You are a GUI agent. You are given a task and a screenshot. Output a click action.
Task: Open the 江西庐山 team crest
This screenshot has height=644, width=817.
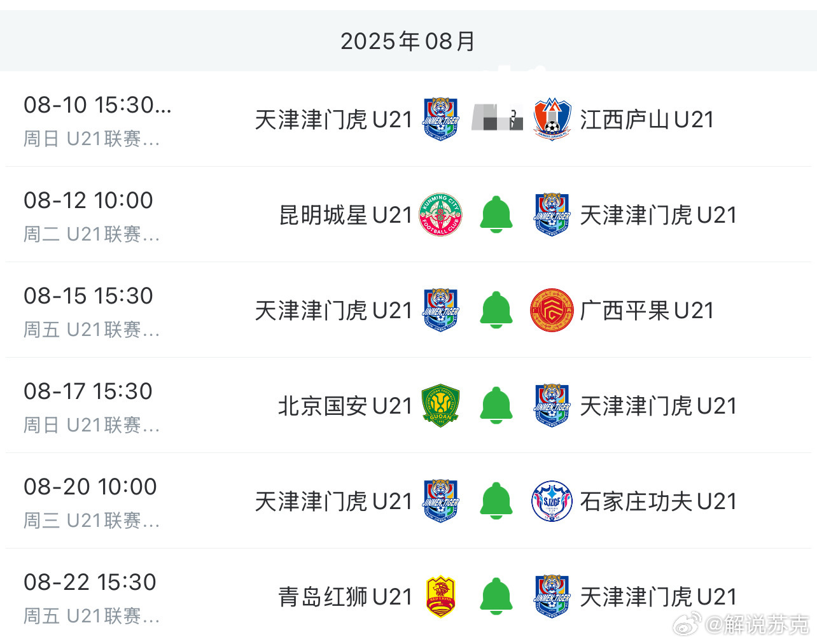click(552, 119)
